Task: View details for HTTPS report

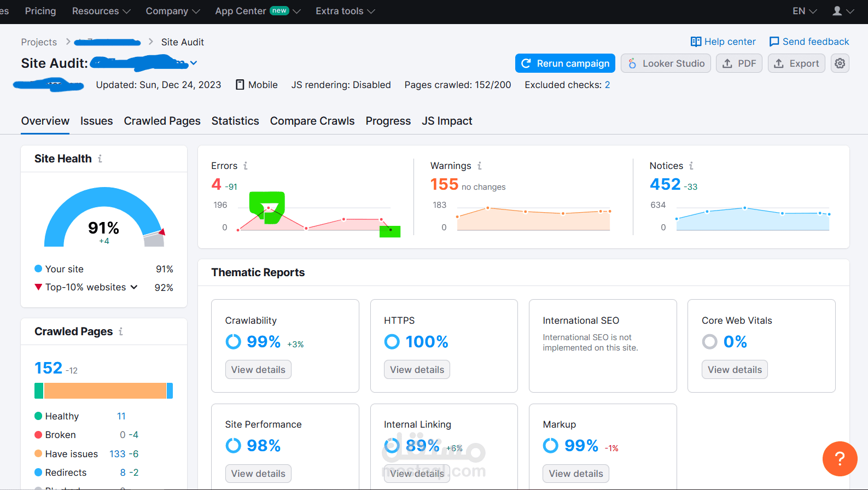Action: coord(417,370)
